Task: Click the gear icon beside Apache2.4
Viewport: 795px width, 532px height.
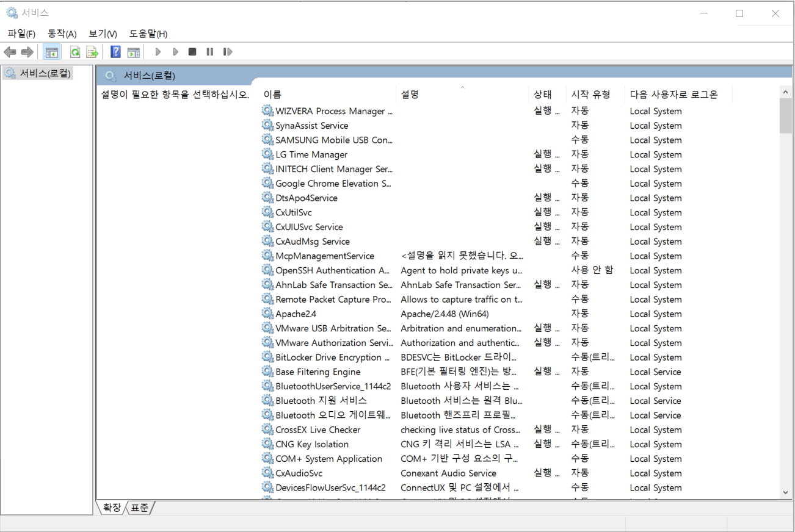Action: [x=267, y=314]
